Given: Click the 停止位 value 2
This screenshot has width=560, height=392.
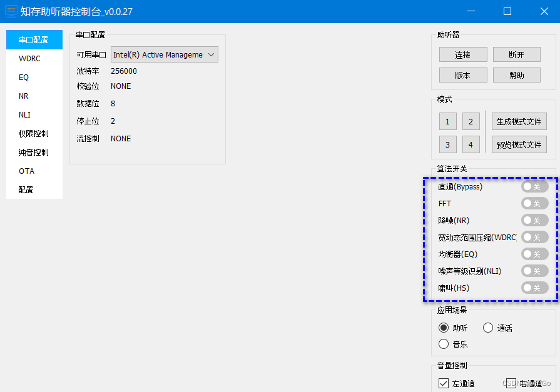Looking at the screenshot, I should coord(113,121).
